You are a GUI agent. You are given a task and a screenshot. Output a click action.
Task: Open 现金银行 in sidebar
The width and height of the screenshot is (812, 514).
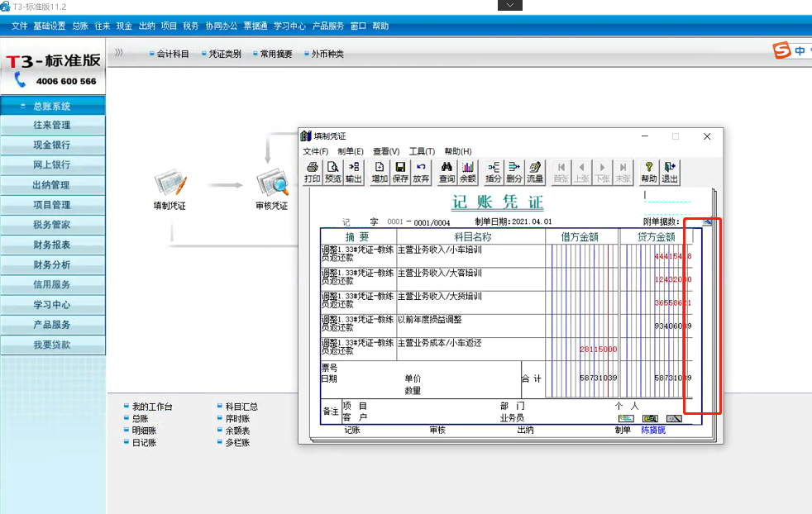53,145
